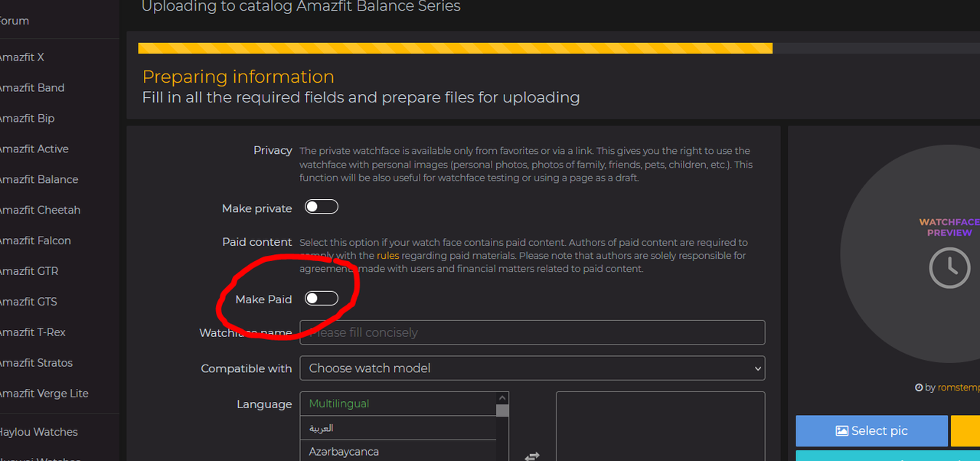Click the watchface preview clock image
This screenshot has height=461, width=980.
(x=949, y=268)
